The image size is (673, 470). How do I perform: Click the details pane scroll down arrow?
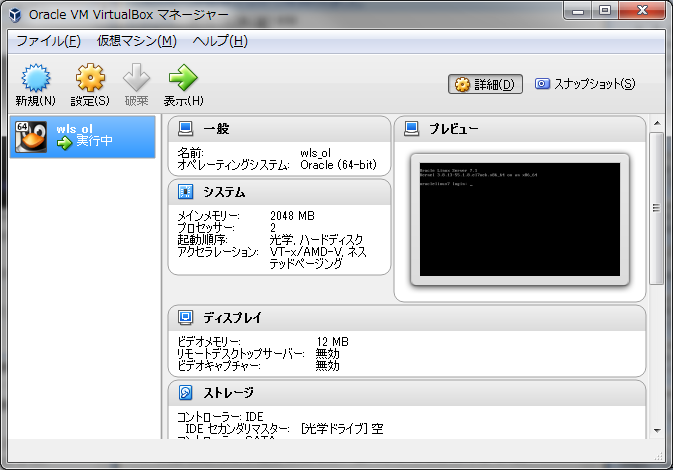(x=657, y=430)
